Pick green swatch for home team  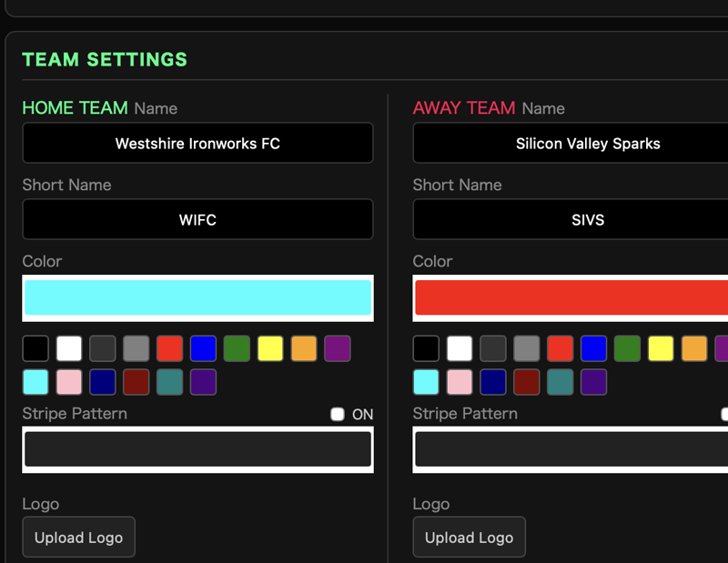tap(237, 348)
